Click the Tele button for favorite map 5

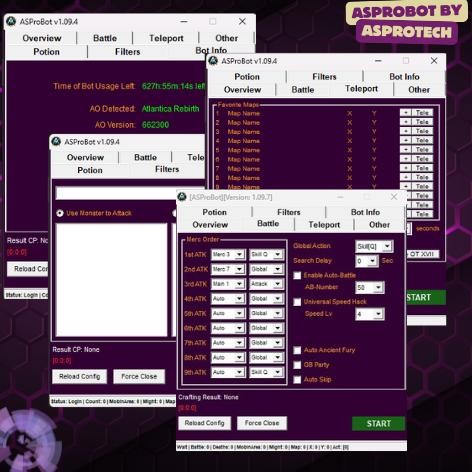[422, 150]
